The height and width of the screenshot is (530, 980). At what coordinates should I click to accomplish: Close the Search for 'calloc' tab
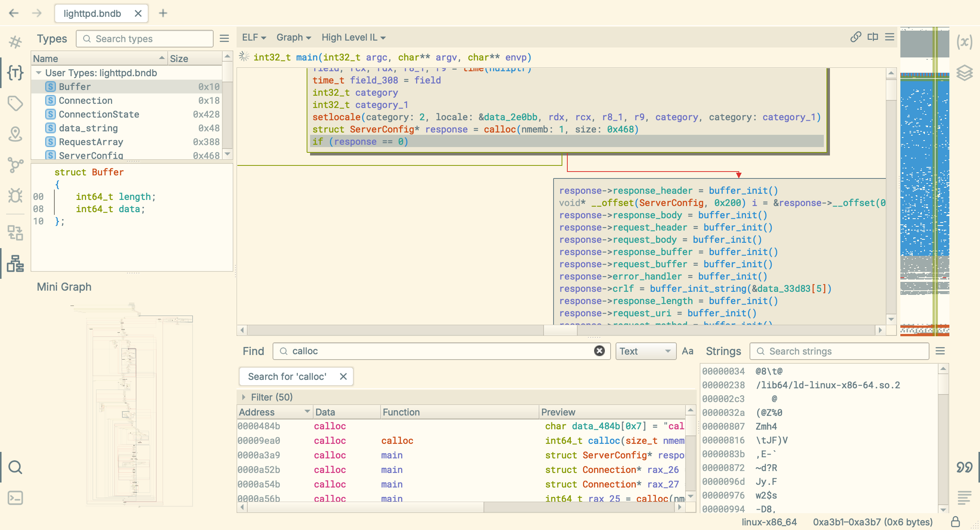pos(343,376)
